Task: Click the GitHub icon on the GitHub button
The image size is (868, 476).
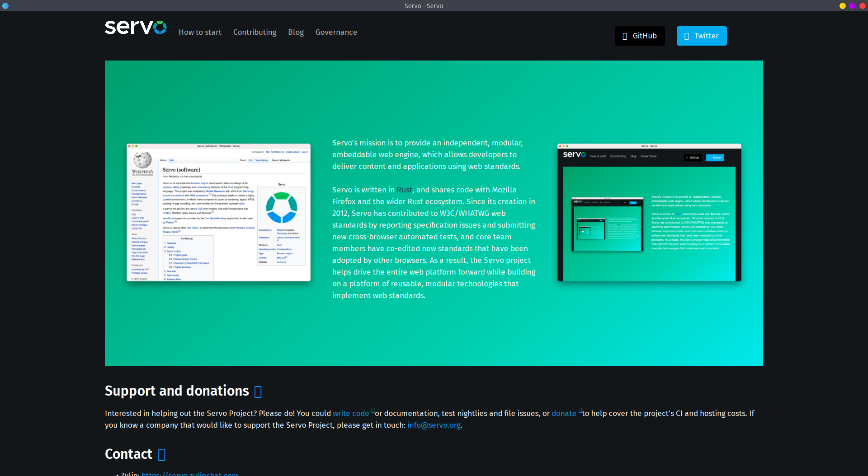Action: 625,36
